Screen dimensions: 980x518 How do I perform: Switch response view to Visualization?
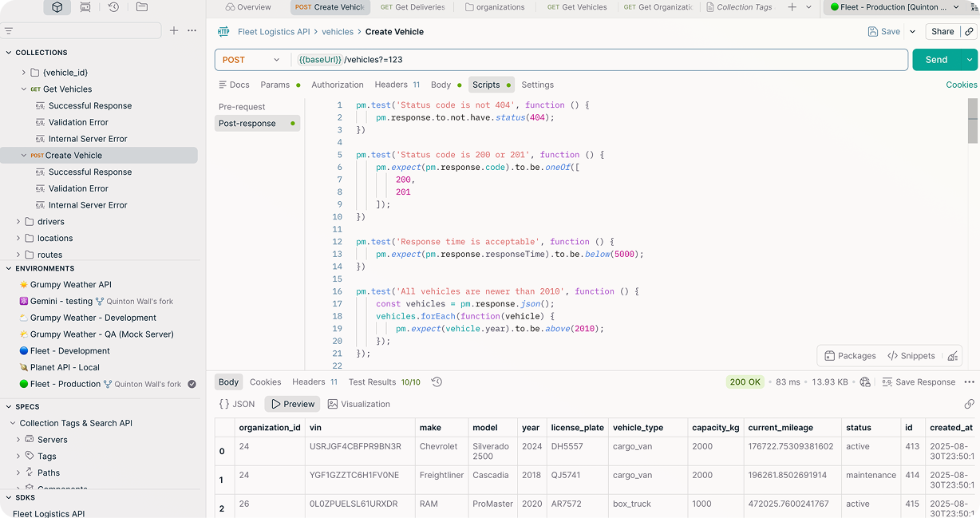pos(358,404)
